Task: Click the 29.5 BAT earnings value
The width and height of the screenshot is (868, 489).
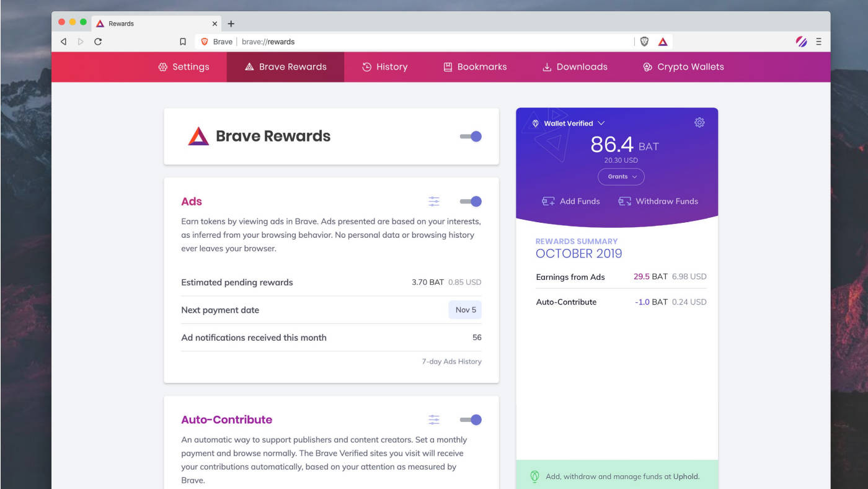Action: pos(650,277)
